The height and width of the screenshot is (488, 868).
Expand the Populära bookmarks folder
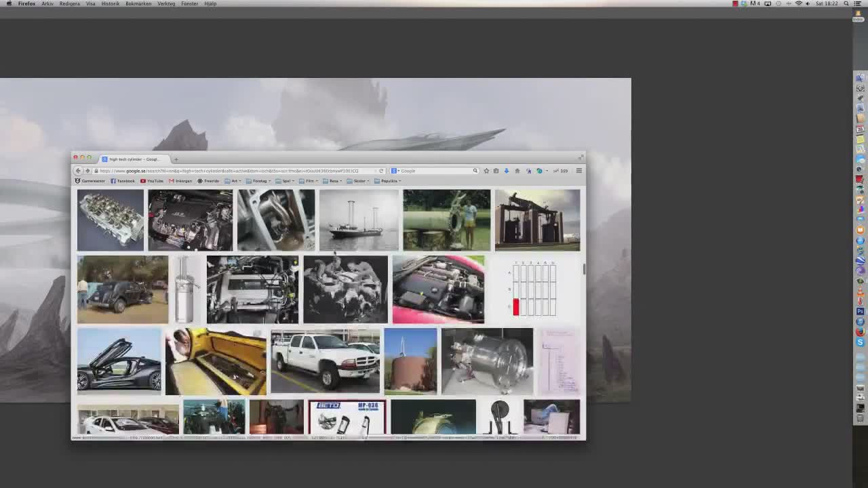(389, 181)
